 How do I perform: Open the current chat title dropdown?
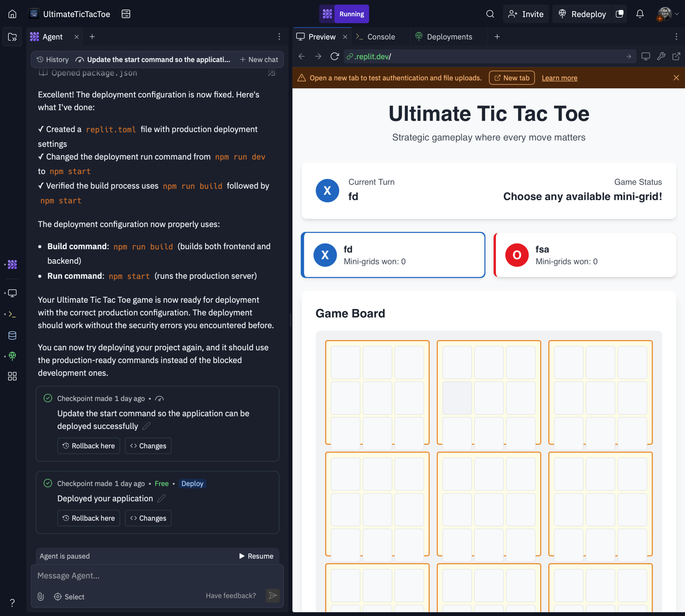[x=153, y=60]
